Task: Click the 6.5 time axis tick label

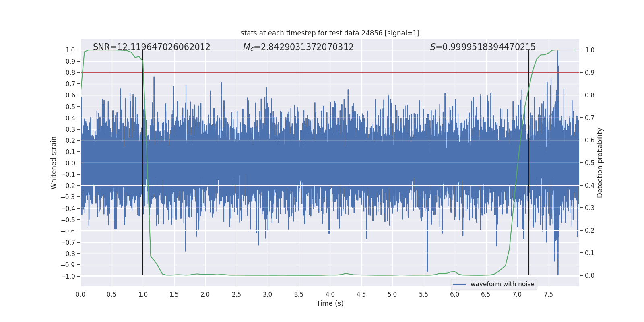Action: click(x=486, y=295)
